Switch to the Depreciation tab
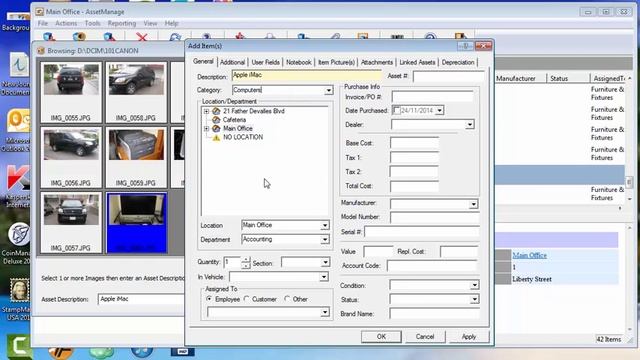This screenshot has width=640, height=360. point(458,62)
